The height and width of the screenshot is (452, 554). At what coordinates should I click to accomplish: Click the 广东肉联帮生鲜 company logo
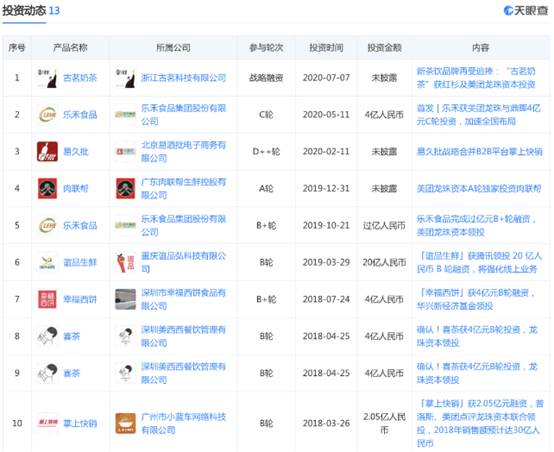coord(125,188)
